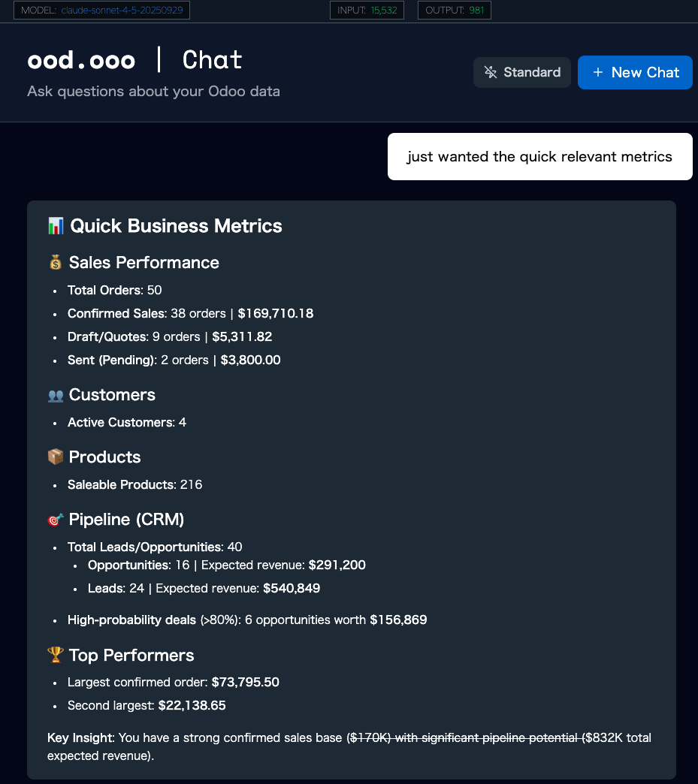
Task: Click the ood.ooo logo text
Action: (x=81, y=60)
